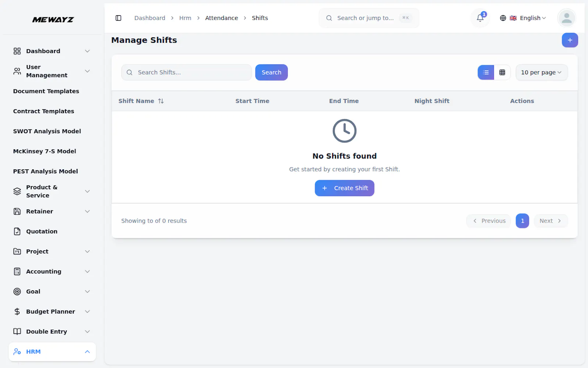Click the Night Shift column header
588x368 pixels.
(x=432, y=101)
